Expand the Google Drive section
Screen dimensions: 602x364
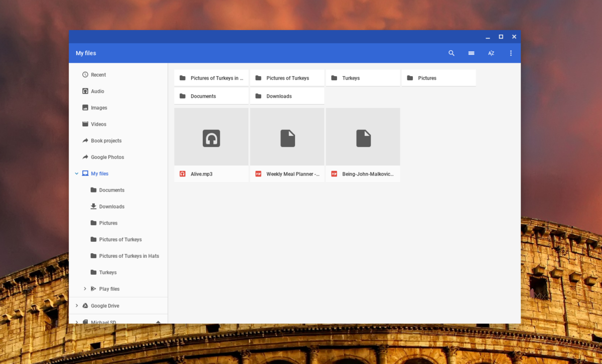tap(77, 306)
